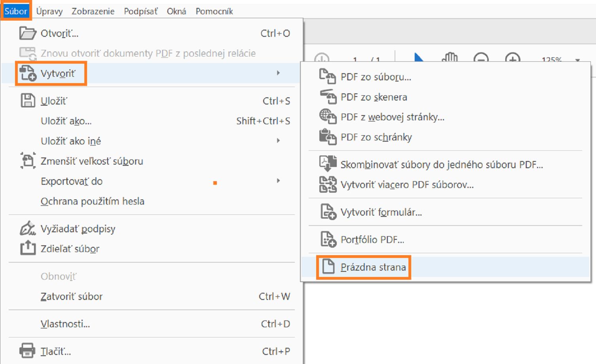Open the Pomocník menu
Viewport: 596px width, 364px height.
point(214,11)
